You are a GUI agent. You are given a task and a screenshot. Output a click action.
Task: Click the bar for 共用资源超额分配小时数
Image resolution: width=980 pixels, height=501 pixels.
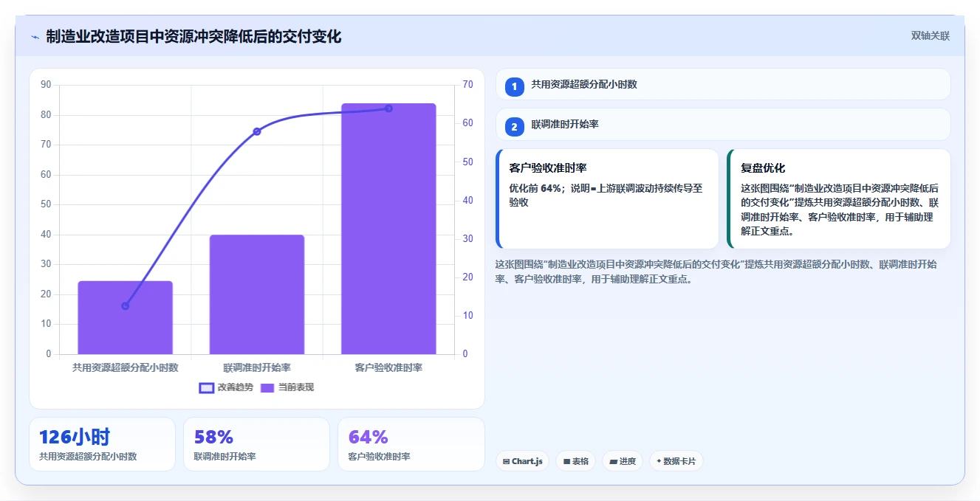coord(126,317)
